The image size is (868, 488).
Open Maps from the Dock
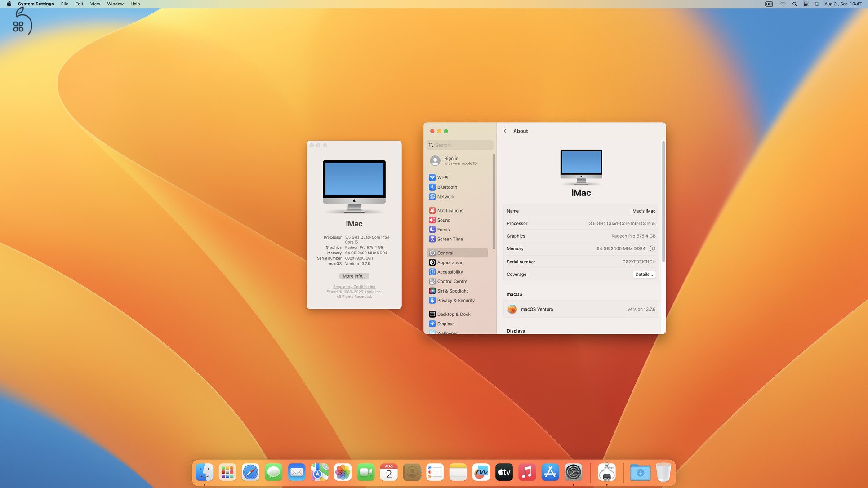point(320,472)
